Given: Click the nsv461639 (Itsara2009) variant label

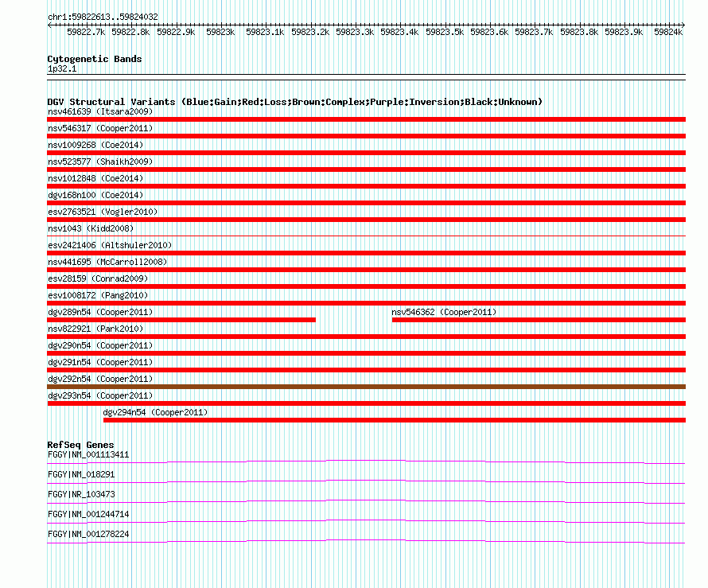Looking at the screenshot, I should [x=100, y=111].
